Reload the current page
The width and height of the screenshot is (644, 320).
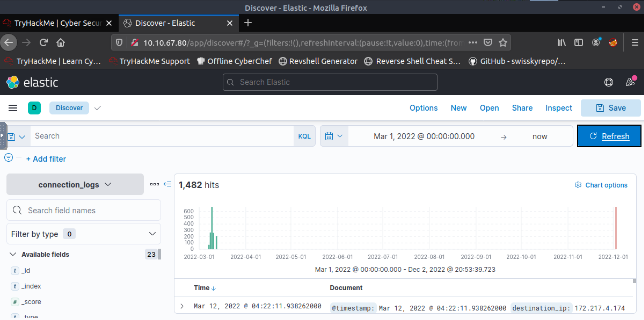click(43, 43)
